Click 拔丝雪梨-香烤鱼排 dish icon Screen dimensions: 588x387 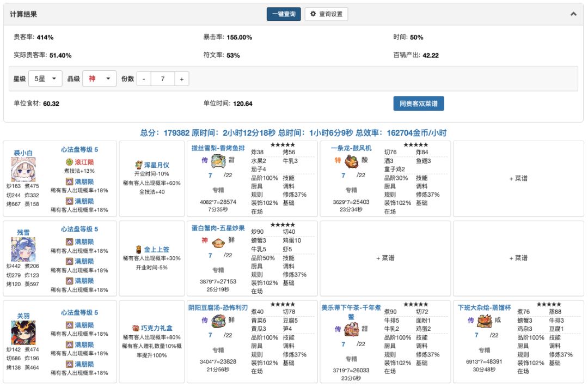tap(218, 161)
